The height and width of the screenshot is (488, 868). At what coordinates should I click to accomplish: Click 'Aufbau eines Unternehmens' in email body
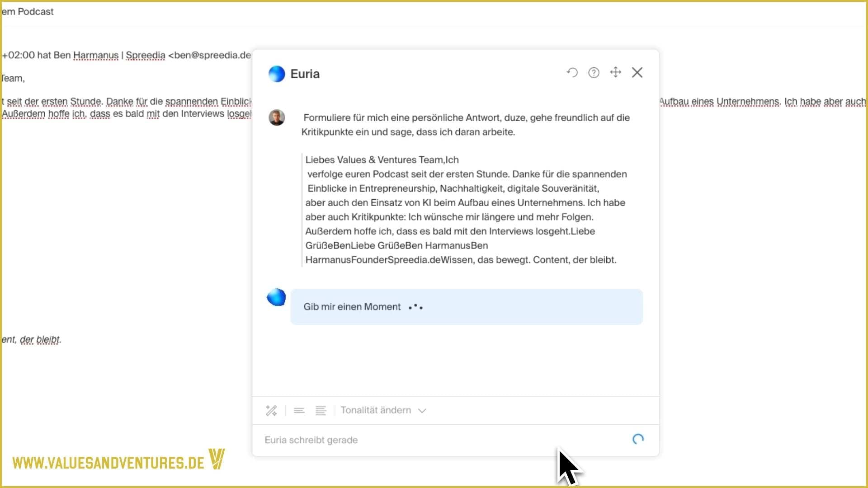[720, 102]
